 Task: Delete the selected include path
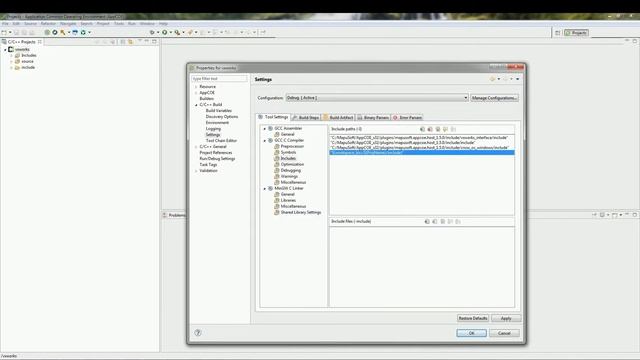click(x=430, y=129)
